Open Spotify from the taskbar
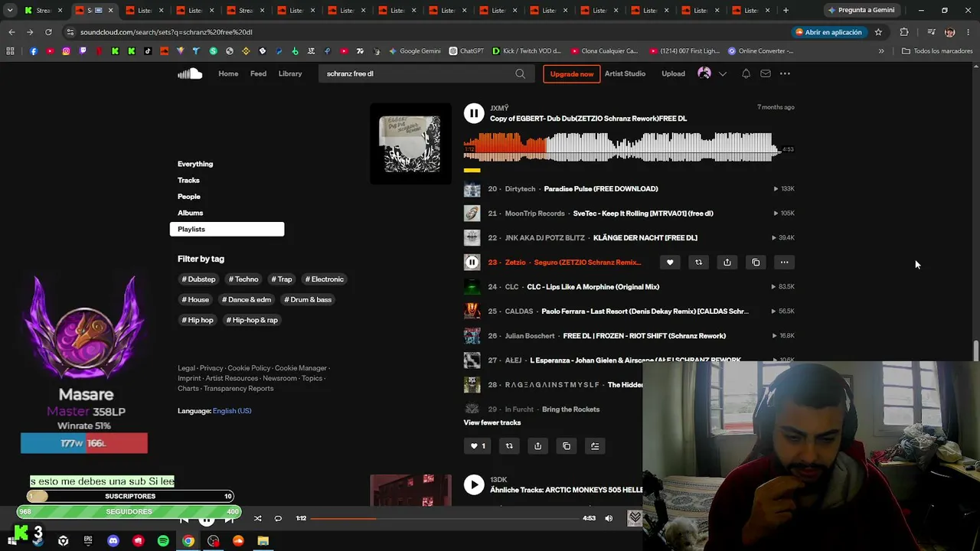The height and width of the screenshot is (551, 980). (x=163, y=541)
